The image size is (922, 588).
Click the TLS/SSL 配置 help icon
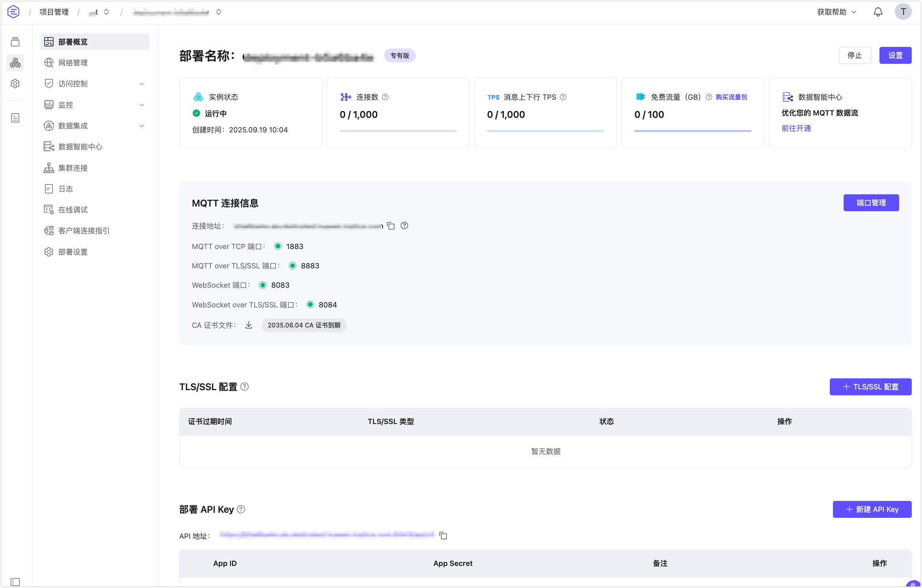(x=244, y=387)
